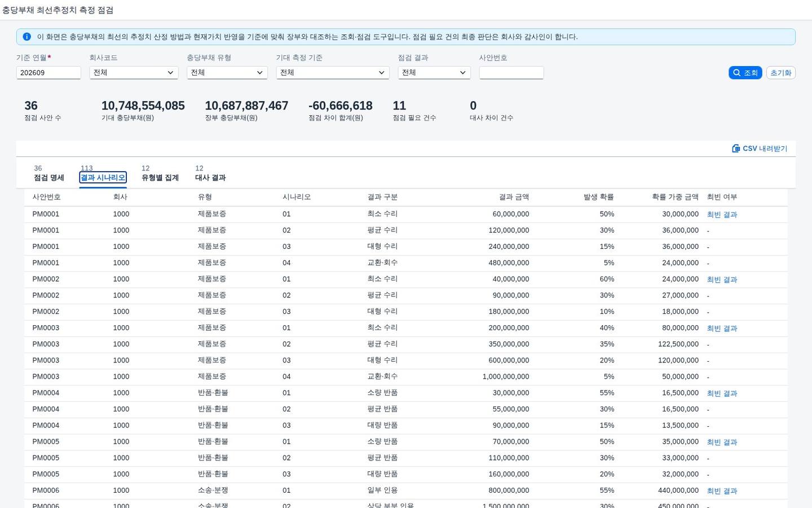Open the 회사코드 dropdown
The height and width of the screenshot is (508, 812).
tap(134, 73)
